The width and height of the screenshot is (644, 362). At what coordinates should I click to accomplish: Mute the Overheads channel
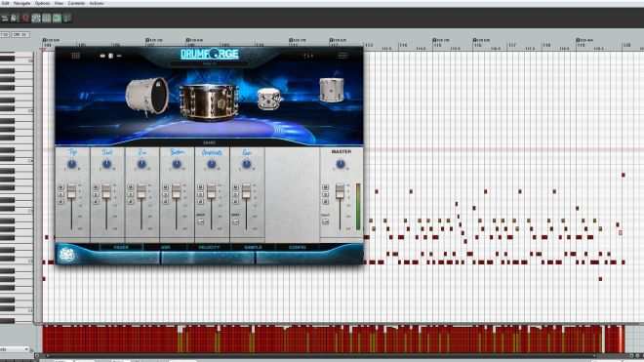tap(201, 187)
